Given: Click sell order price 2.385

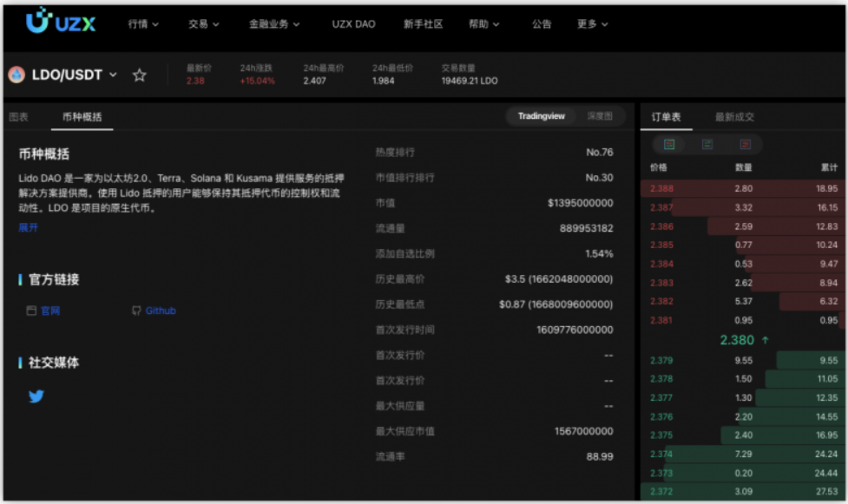Looking at the screenshot, I should point(661,245).
